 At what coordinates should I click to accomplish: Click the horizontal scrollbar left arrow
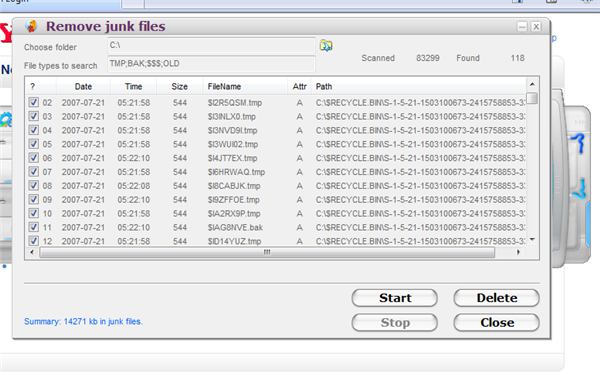coord(32,252)
